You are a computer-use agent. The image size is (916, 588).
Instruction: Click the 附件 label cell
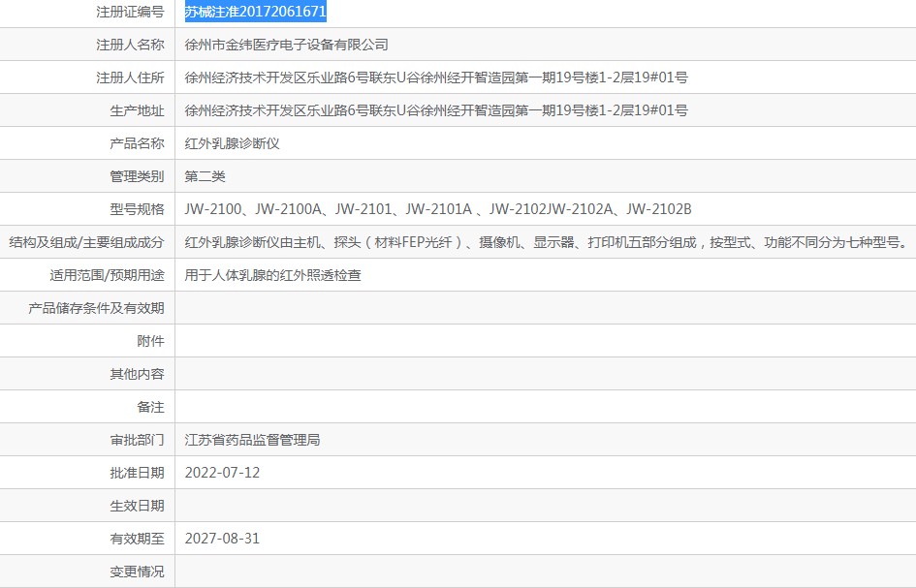click(150, 341)
